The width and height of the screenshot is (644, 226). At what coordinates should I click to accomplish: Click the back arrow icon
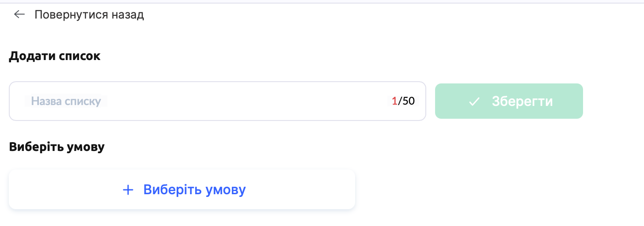[19, 15]
